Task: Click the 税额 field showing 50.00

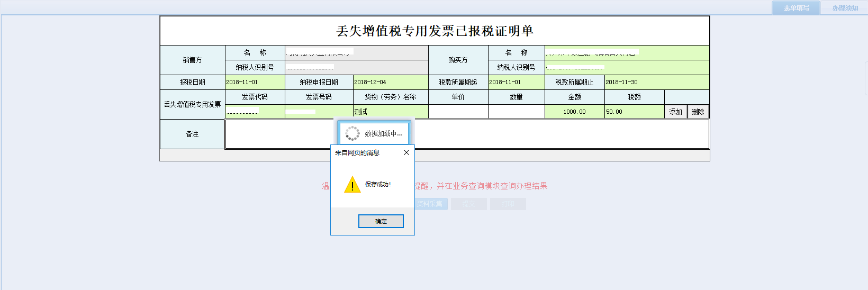Action: (634, 112)
